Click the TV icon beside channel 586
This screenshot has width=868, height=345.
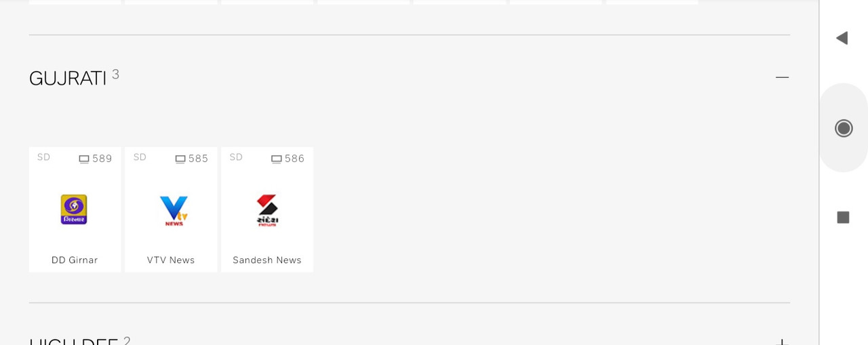(x=277, y=159)
